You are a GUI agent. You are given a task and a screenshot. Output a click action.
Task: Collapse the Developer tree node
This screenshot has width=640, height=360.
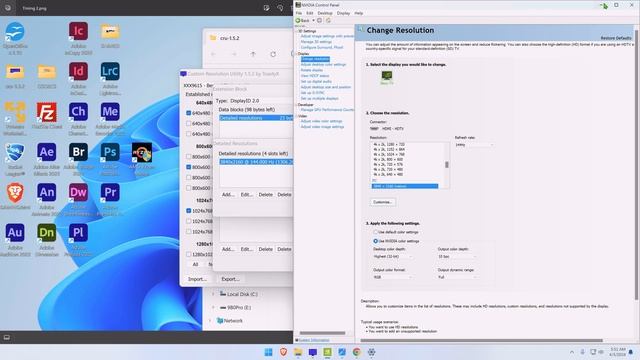(297, 105)
